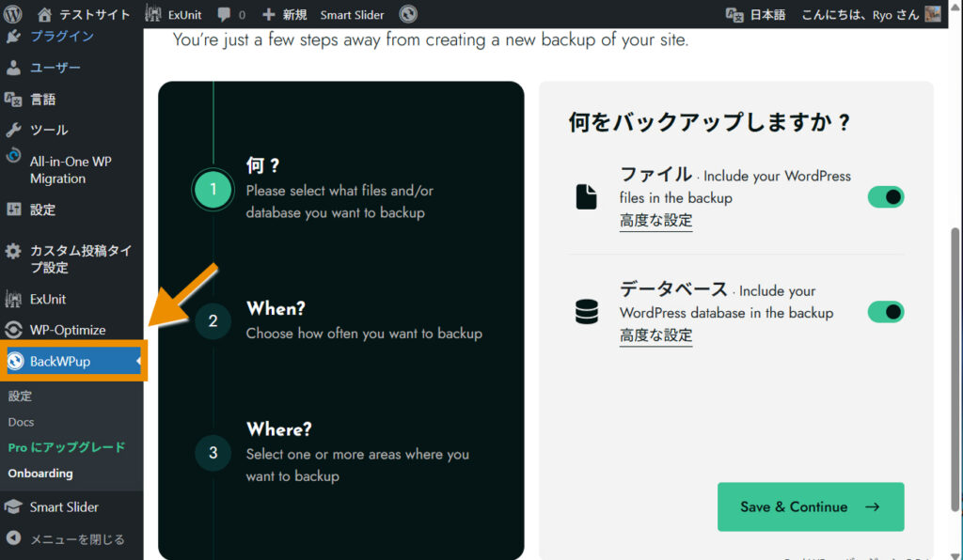
Task: Select the BackWPup menu item
Action: [x=60, y=361]
